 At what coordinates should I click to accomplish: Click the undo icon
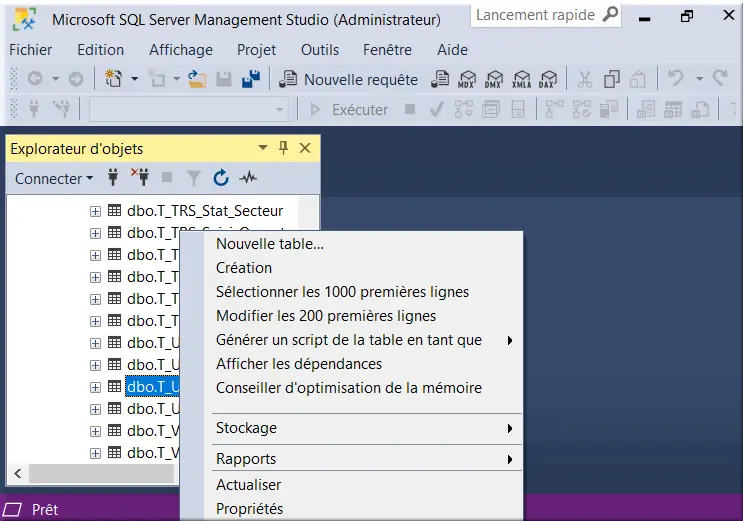click(x=676, y=78)
